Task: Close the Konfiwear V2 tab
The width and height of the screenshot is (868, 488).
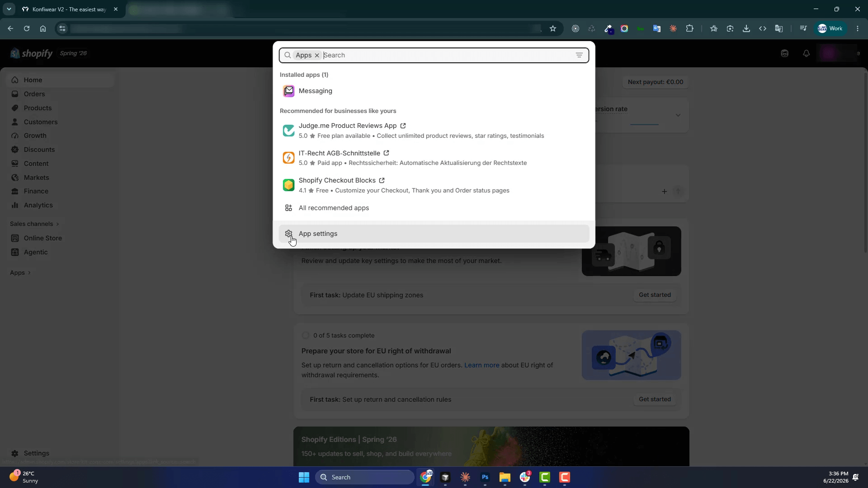Action: pos(116,9)
